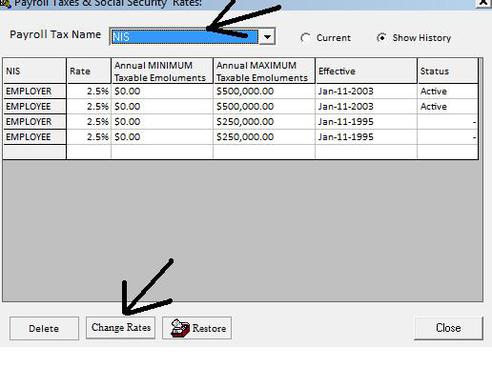
Task: Click Jan-11-1995 date in the last EMPLOYEE row
Action: point(366,137)
